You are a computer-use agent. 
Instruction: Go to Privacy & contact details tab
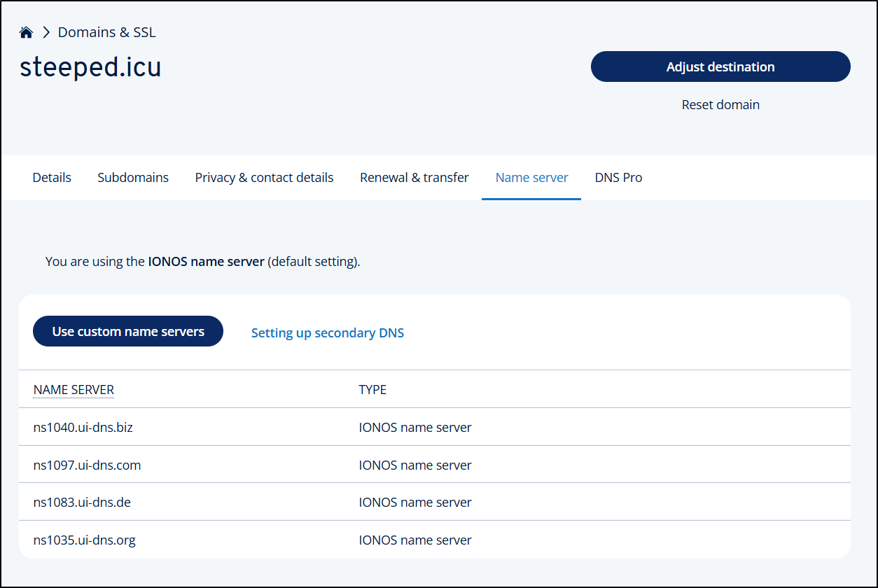tap(264, 178)
